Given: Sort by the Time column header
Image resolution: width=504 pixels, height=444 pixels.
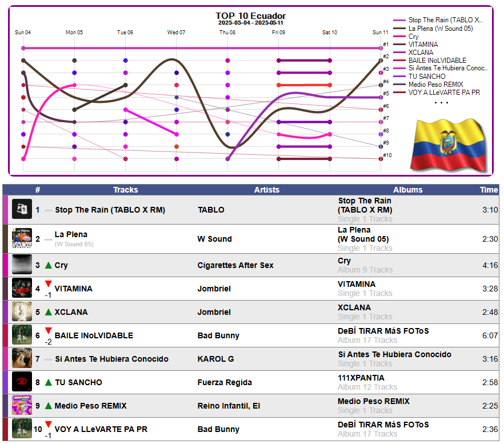Looking at the screenshot, I should point(489,190).
